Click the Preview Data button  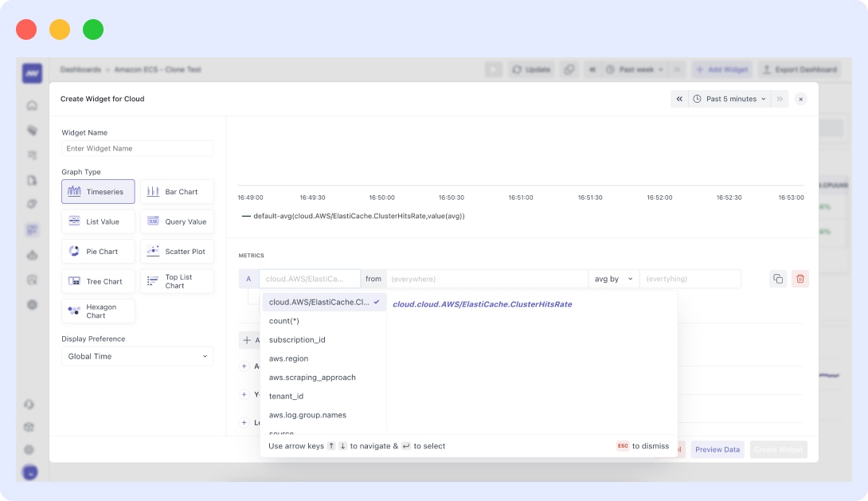[x=717, y=449]
